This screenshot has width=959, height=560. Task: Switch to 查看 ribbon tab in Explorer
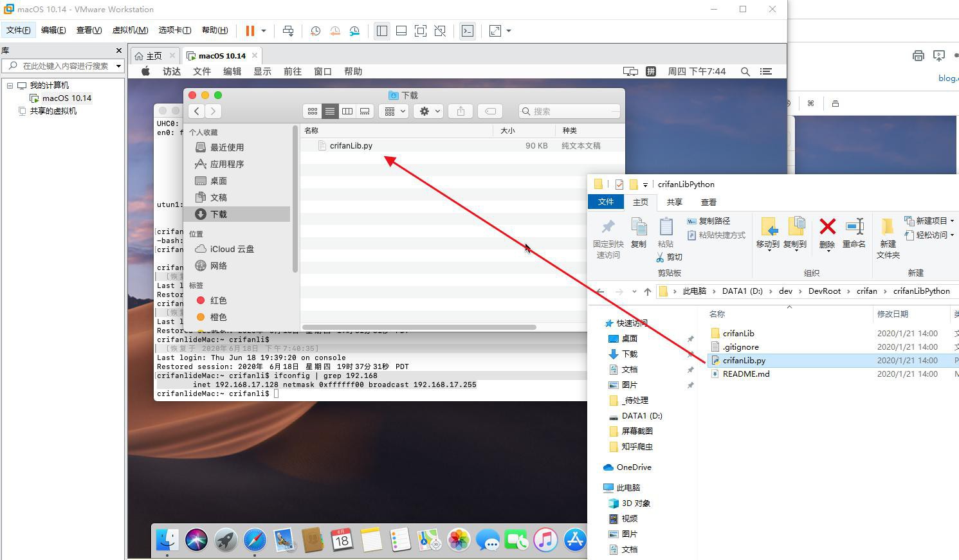point(708,202)
